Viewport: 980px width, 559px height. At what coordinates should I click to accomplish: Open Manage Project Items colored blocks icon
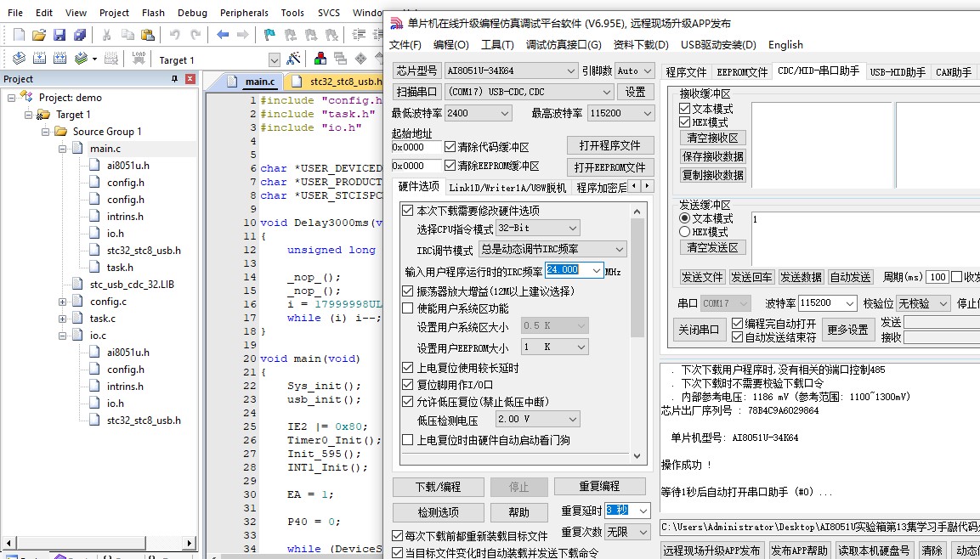coord(320,59)
